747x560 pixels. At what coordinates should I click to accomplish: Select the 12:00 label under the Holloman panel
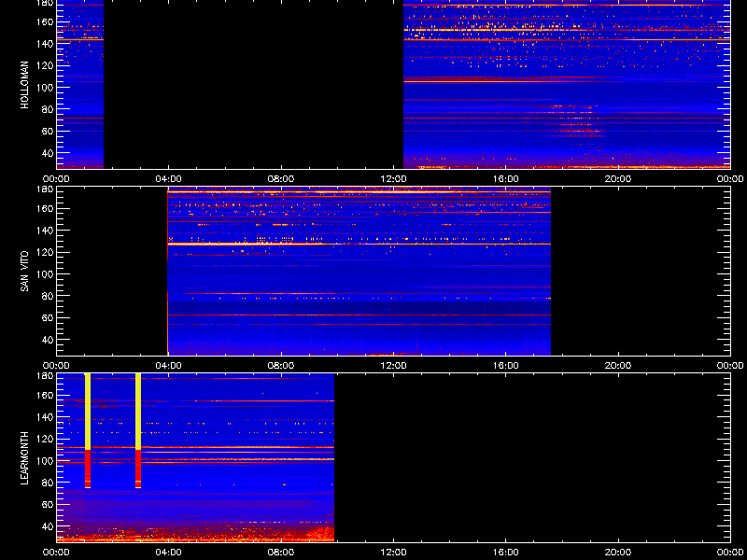(393, 179)
